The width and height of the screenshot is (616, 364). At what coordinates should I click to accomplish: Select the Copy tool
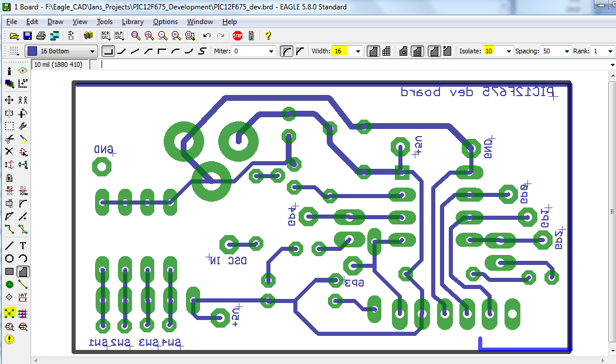click(23, 100)
